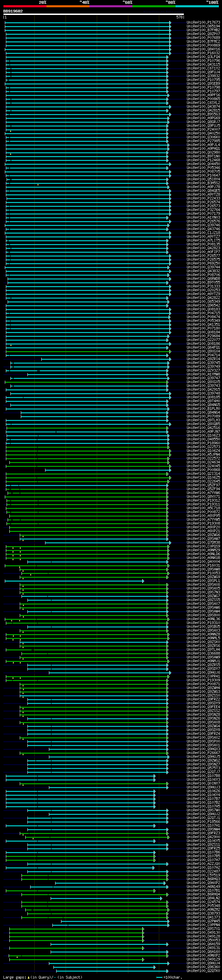Open hit UniRef100_Q9ZP07
This screenshot has width=222, height=980.
pyautogui.click(x=203, y=34)
